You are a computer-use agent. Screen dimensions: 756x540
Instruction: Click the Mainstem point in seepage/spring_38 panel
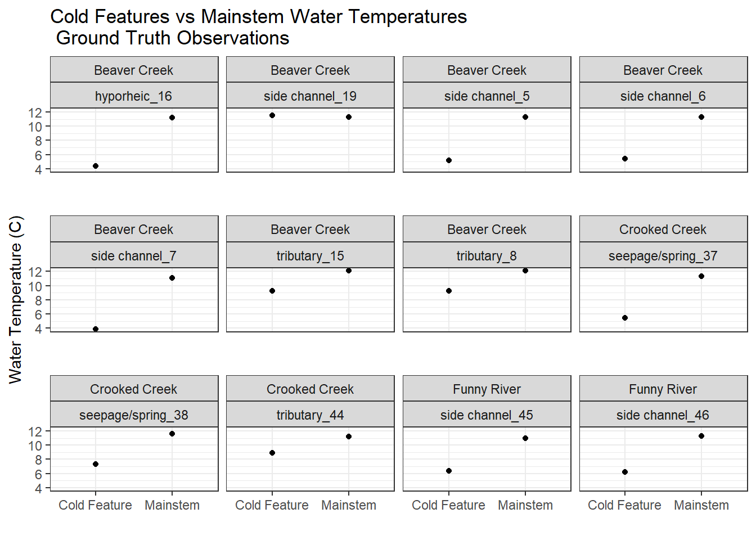(172, 434)
